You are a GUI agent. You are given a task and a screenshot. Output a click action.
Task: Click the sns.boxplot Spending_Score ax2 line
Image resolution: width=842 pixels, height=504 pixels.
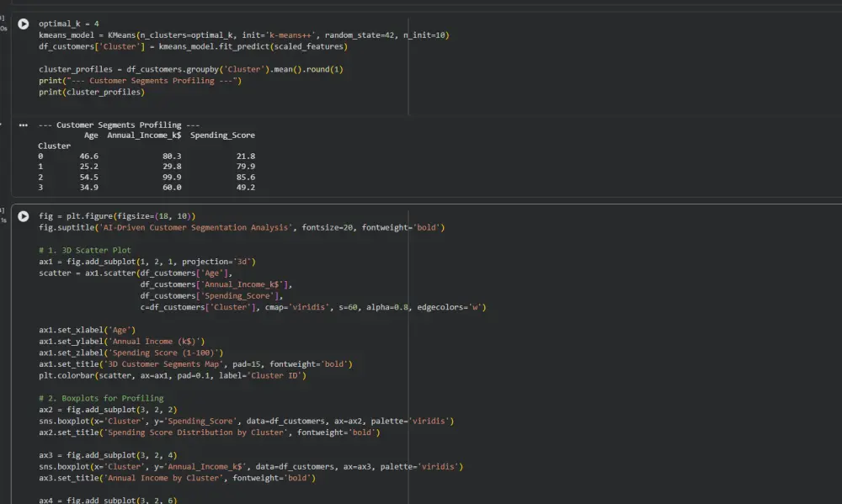[246, 422]
